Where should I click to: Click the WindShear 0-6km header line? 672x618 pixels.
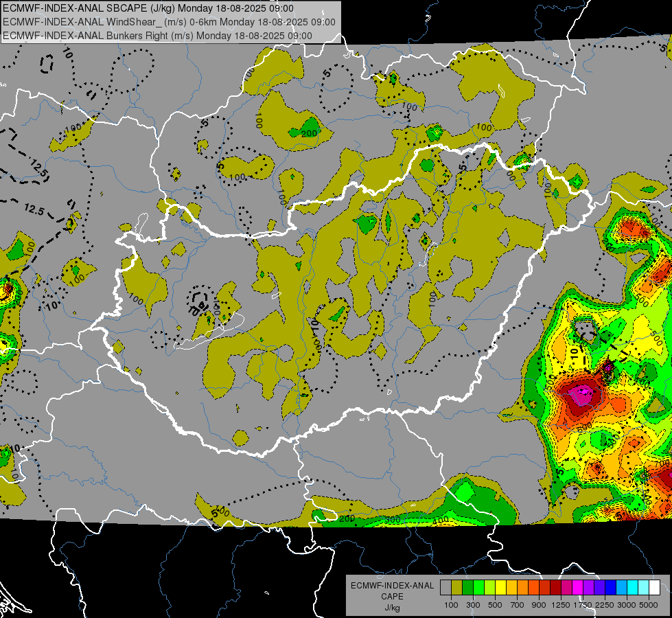tap(169, 22)
